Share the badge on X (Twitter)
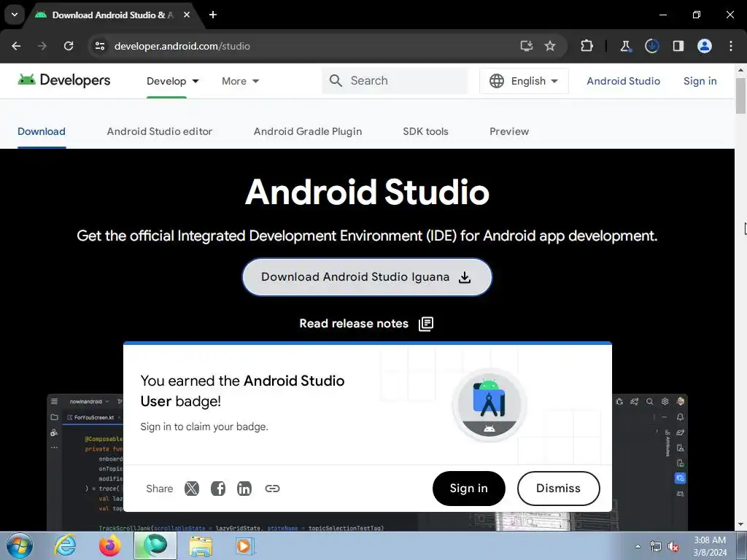Viewport: 747px width, 560px height. coord(192,489)
